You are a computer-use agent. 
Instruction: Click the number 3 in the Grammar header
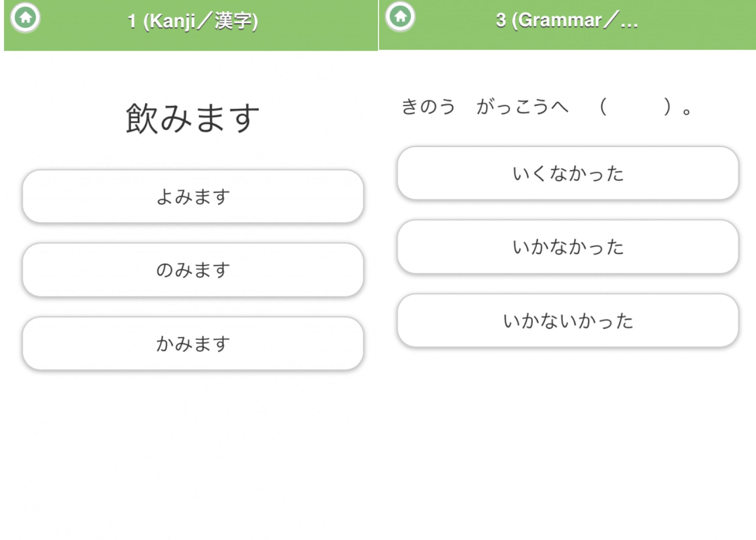click(x=501, y=20)
